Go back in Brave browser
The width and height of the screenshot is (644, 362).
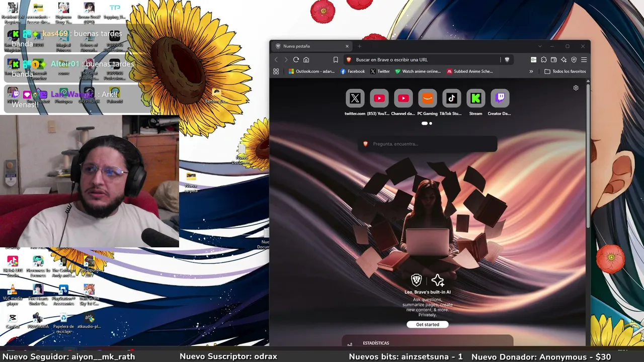[x=276, y=59]
